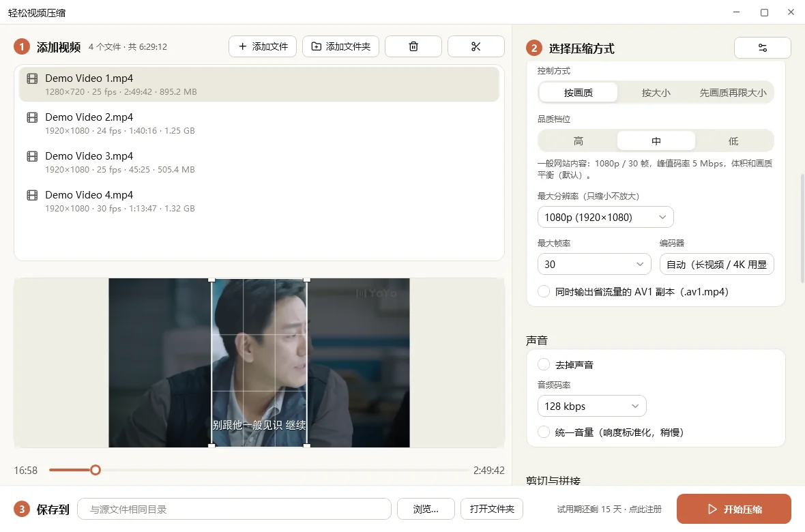
Task: Click right panel vertical scrollbar
Action: pos(802,228)
